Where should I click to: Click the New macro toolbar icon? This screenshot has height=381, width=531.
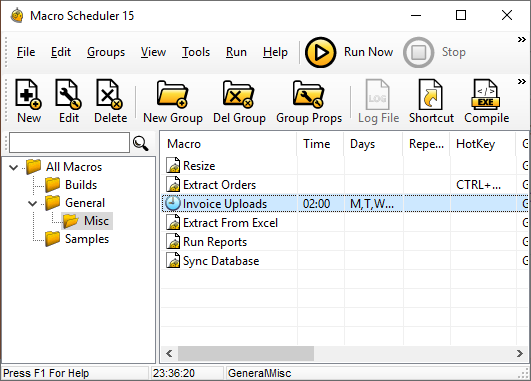pos(28,94)
